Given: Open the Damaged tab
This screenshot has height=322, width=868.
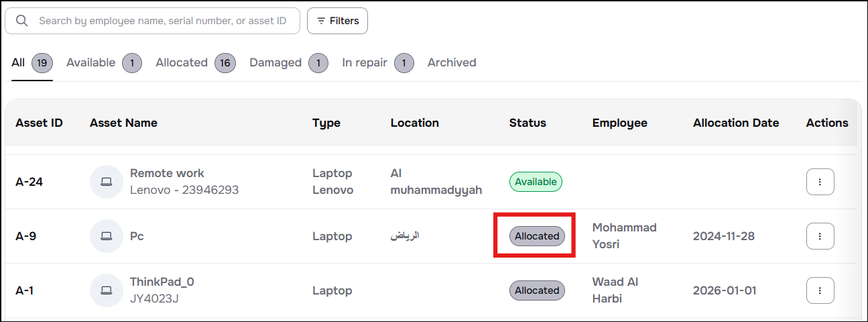Looking at the screenshot, I should tap(275, 62).
